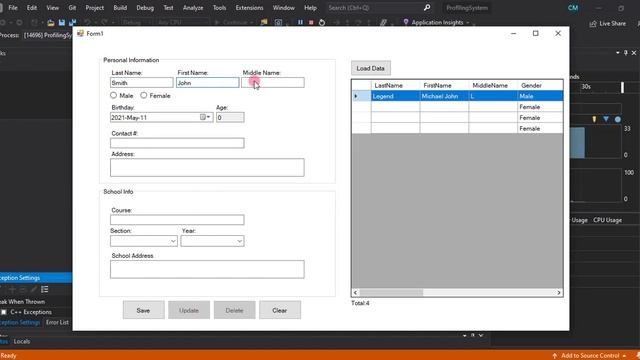The width and height of the screenshot is (640, 360).
Task: Click the Gender column header
Action: [x=540, y=85]
